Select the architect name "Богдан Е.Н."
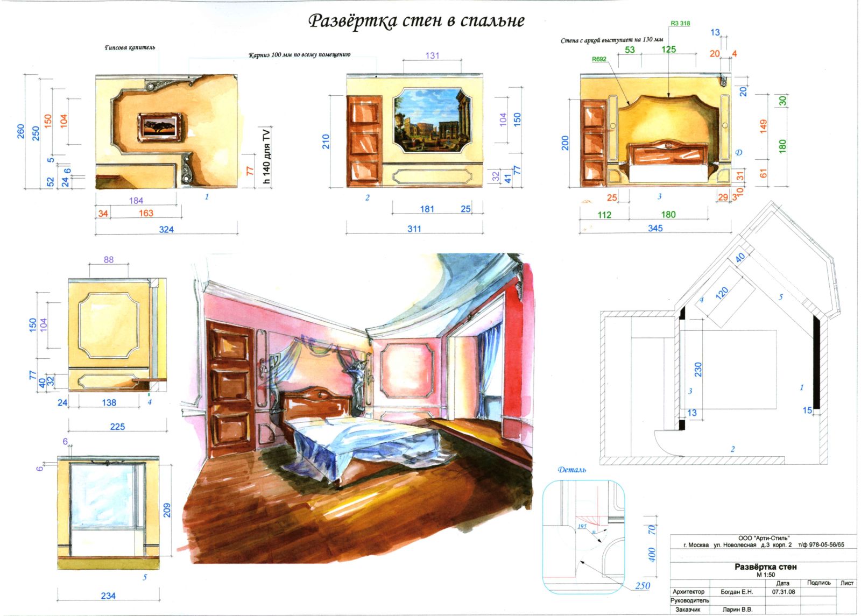 coord(737,592)
